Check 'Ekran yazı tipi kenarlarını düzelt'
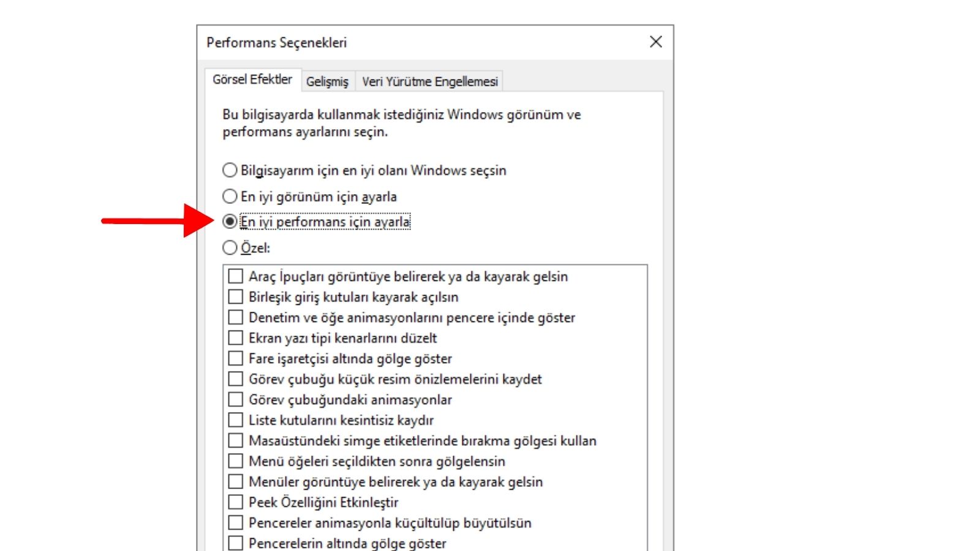980x551 pixels. pyautogui.click(x=236, y=338)
